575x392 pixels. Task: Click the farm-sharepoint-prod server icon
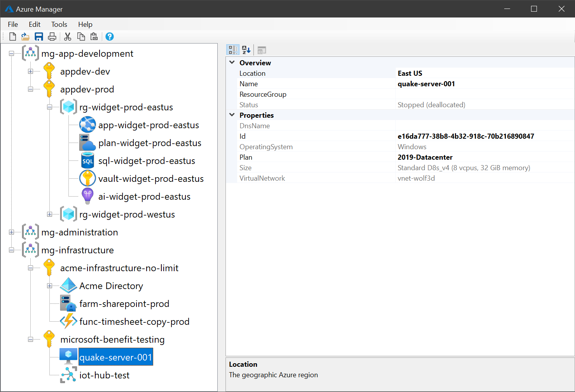click(x=68, y=303)
